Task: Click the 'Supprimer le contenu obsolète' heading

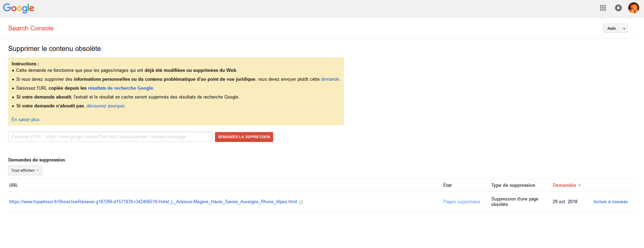Action: click(x=54, y=49)
